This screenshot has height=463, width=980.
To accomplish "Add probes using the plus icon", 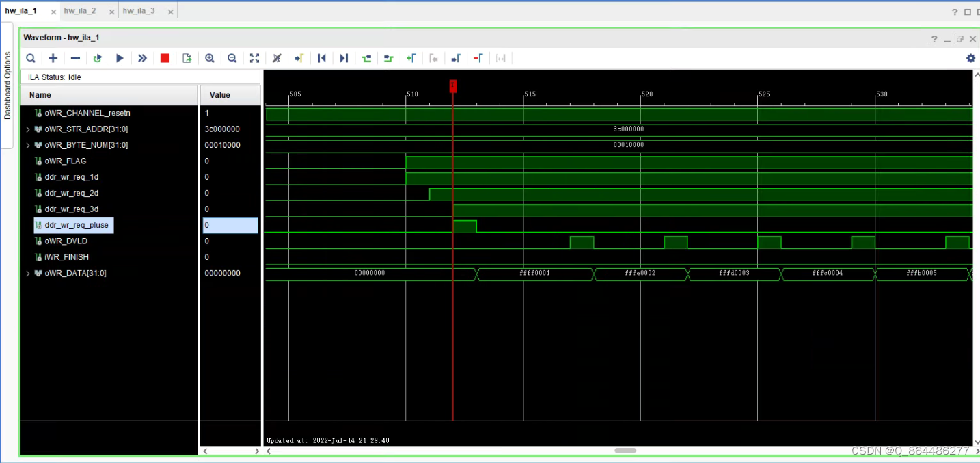I will click(53, 58).
